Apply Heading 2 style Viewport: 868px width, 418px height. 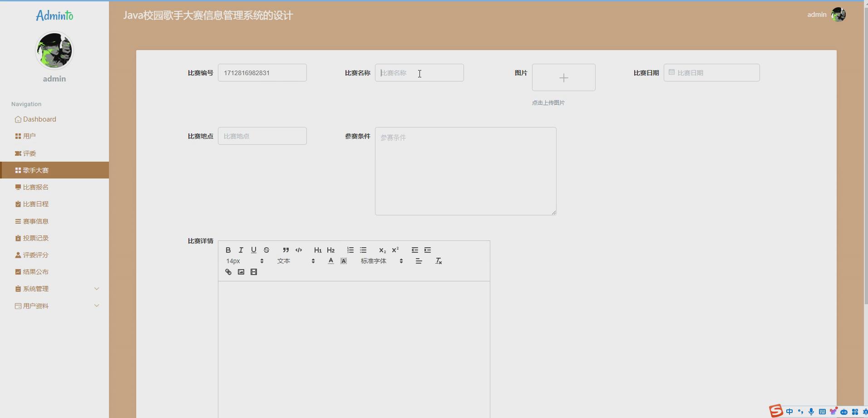click(x=330, y=250)
